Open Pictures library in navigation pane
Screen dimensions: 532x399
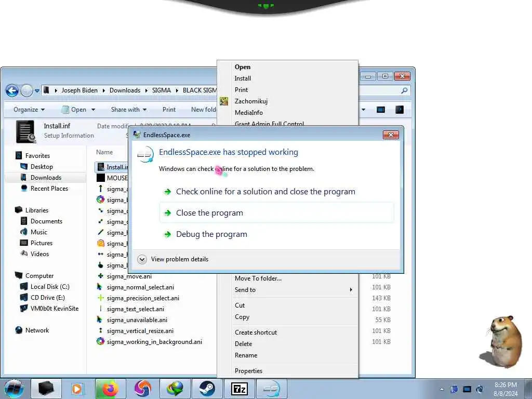(x=42, y=243)
